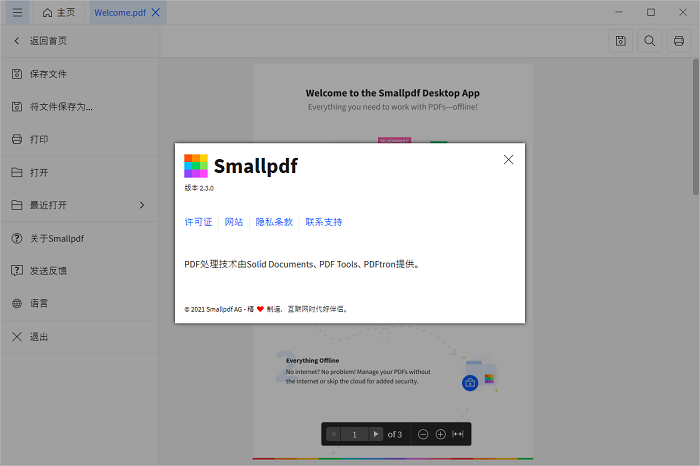Go to next page arrow

coord(376,434)
